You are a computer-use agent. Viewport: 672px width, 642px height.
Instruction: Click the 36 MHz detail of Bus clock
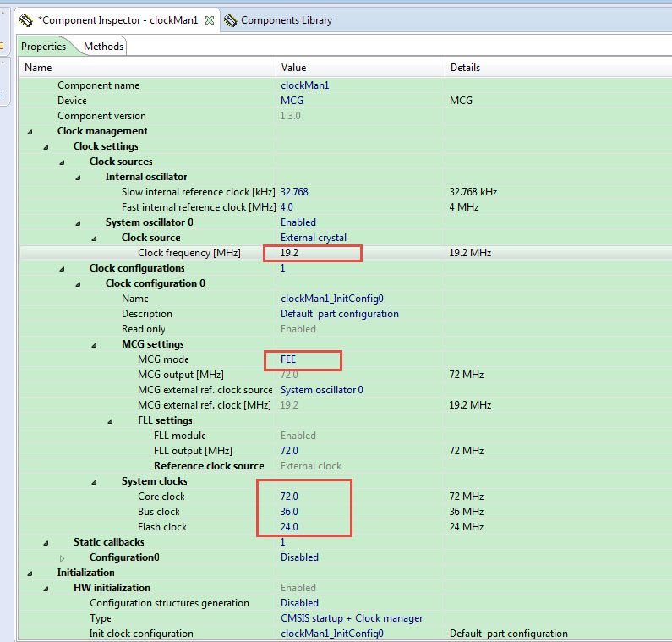coord(467,512)
